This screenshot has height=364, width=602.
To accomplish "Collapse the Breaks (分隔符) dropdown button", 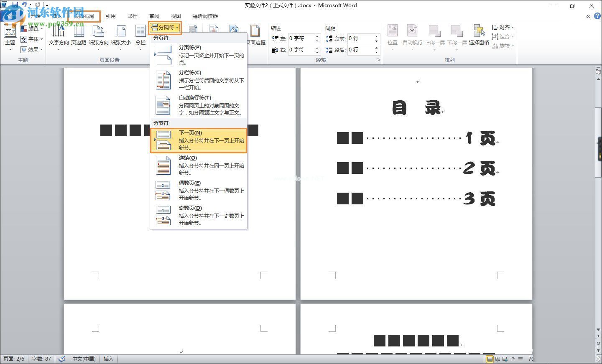I will pos(165,28).
